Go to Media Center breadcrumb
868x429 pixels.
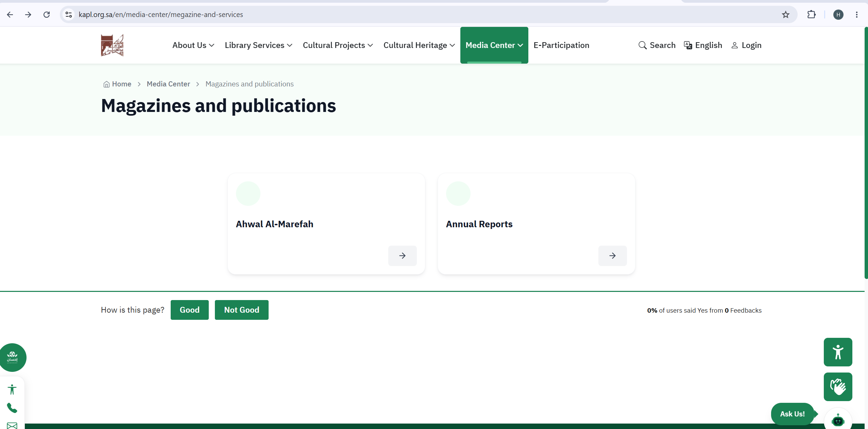(x=168, y=84)
